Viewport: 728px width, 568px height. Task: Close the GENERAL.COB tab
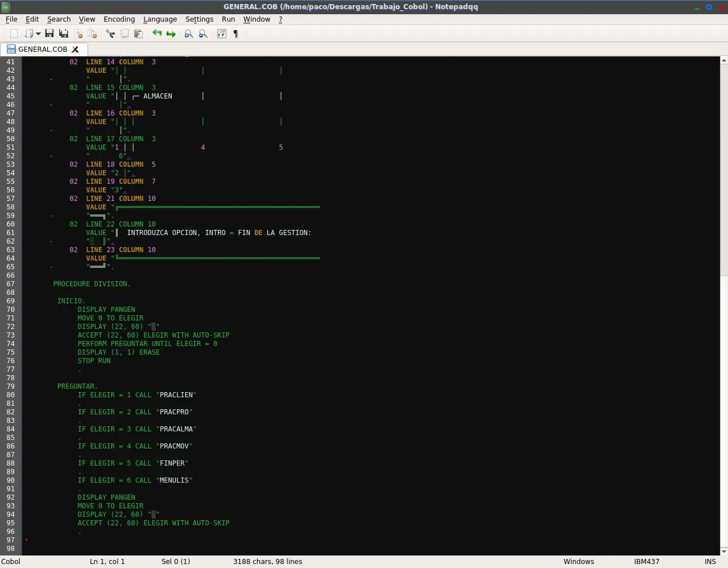coord(75,50)
